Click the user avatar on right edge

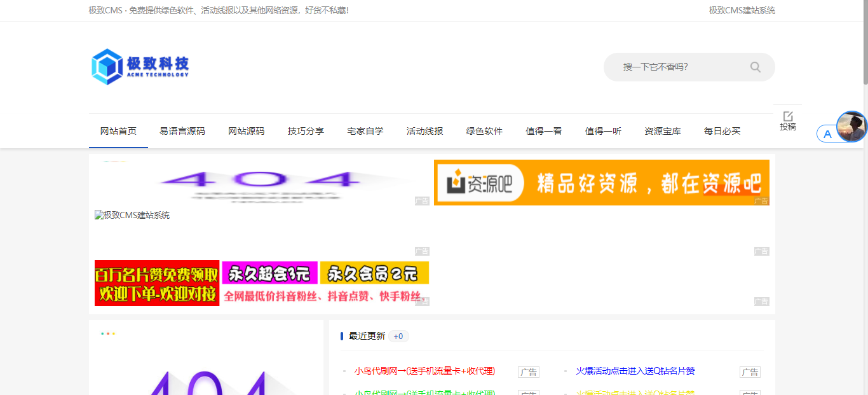click(x=851, y=127)
